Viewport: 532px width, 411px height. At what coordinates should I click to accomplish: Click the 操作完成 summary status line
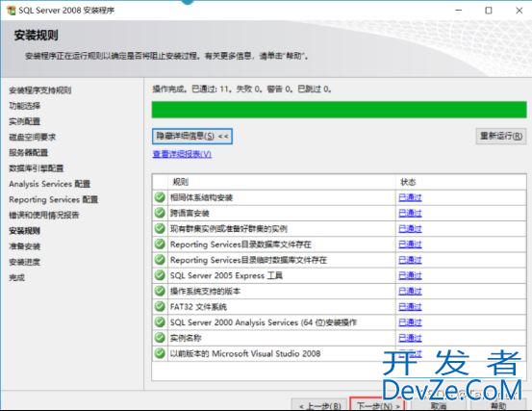coord(241,90)
